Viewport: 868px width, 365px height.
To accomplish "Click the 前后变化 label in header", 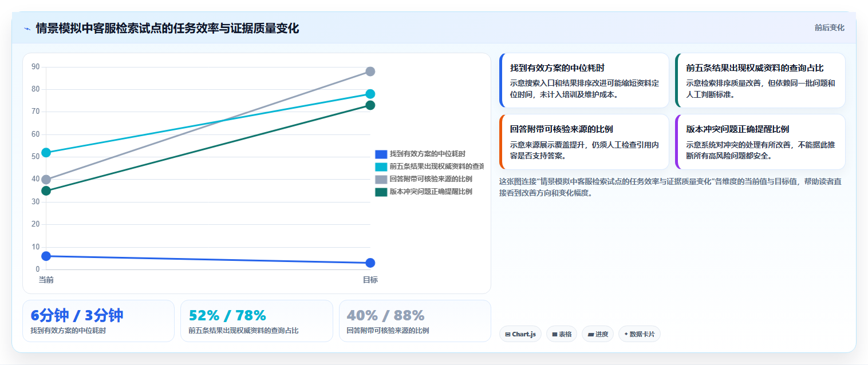I will tap(829, 28).
